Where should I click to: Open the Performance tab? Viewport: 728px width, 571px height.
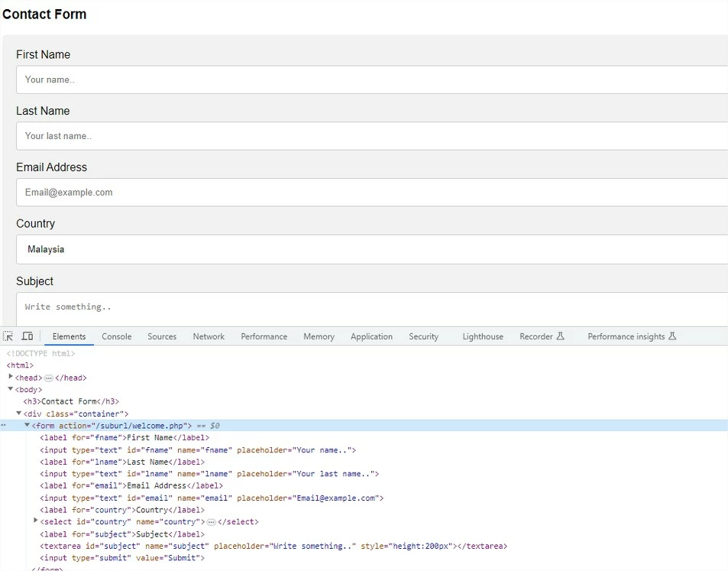click(x=264, y=336)
